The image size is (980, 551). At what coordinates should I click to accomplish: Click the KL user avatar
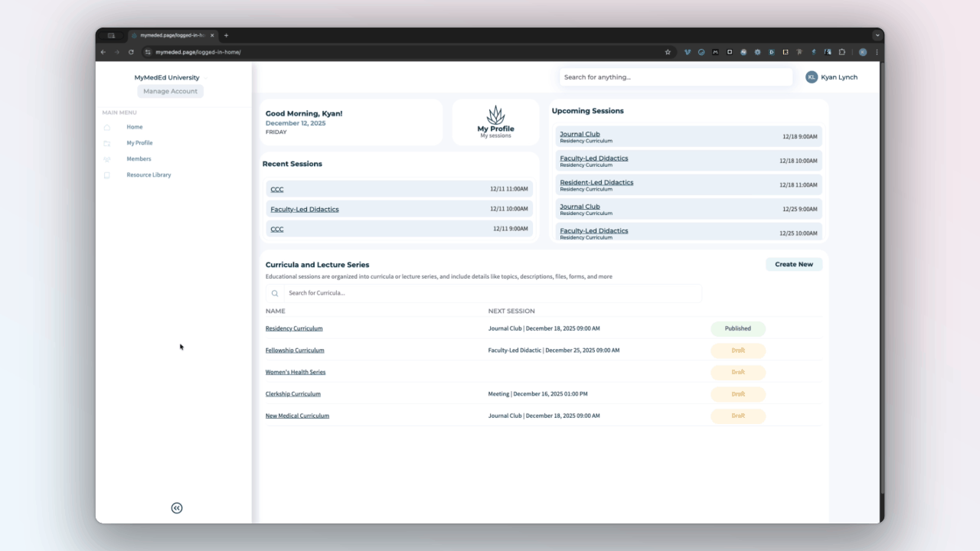[x=812, y=77]
